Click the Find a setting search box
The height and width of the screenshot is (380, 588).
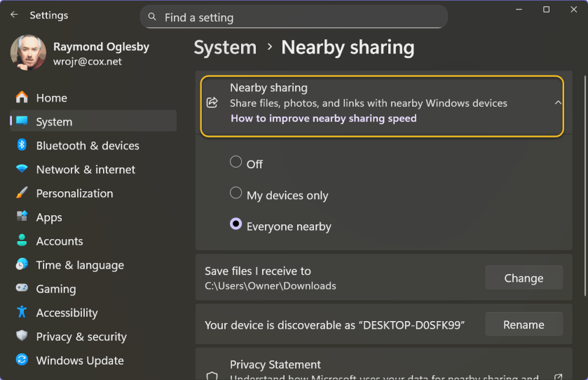[x=294, y=18]
